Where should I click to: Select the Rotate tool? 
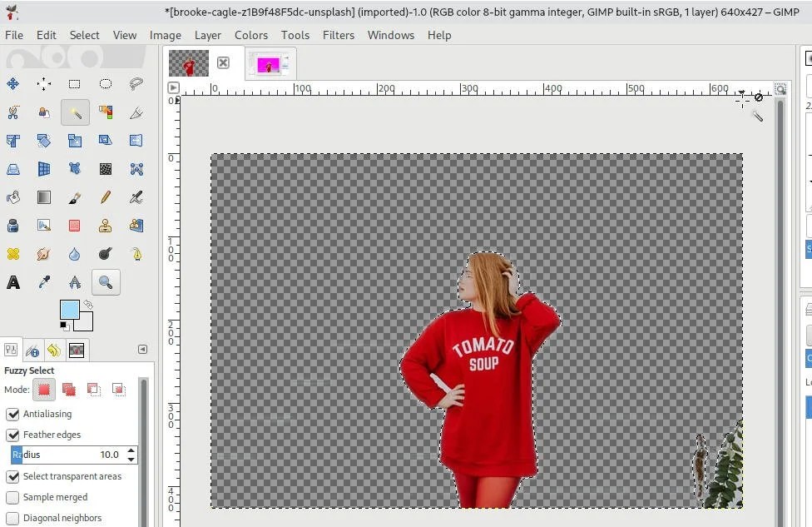click(44, 141)
